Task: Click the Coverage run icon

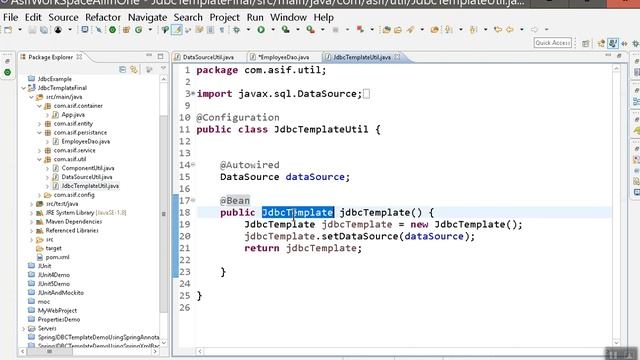Action: point(286,30)
